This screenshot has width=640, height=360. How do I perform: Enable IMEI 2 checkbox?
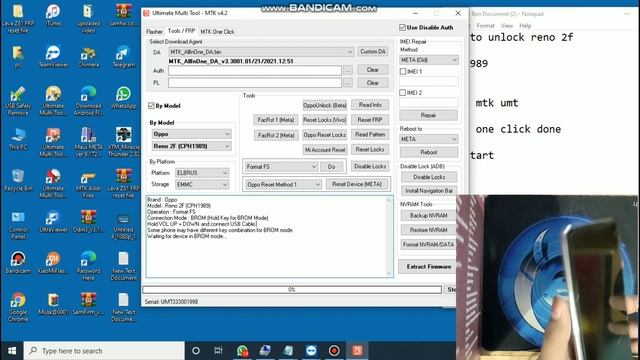click(403, 93)
